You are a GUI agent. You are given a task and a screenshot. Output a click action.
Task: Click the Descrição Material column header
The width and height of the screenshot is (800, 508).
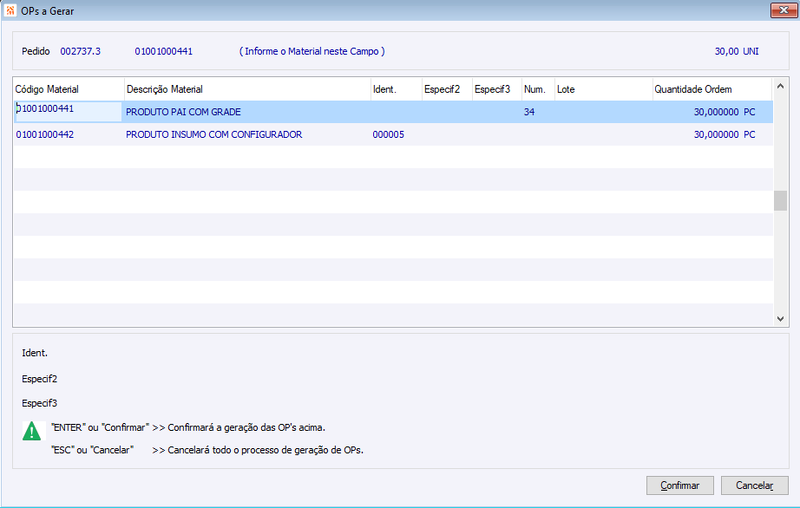click(x=247, y=89)
